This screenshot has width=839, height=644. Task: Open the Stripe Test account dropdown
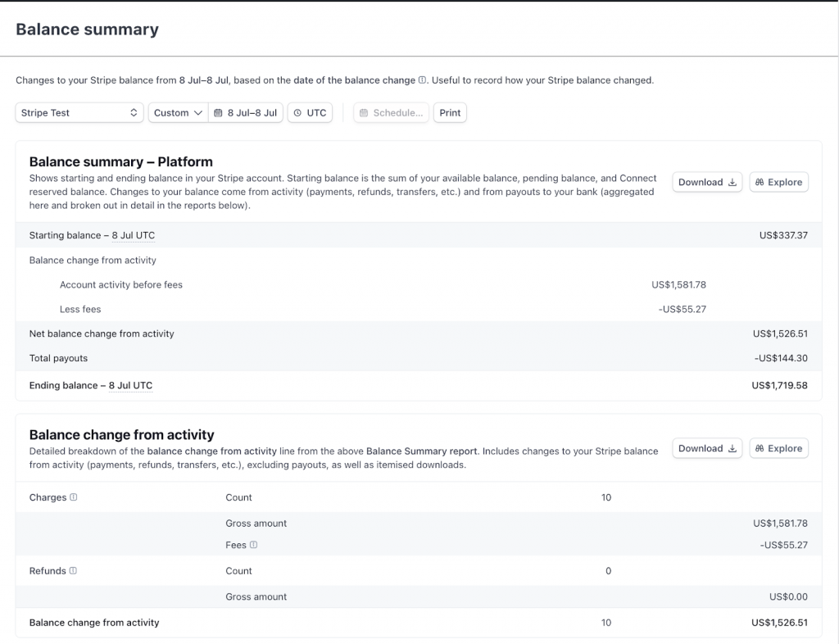coord(79,113)
